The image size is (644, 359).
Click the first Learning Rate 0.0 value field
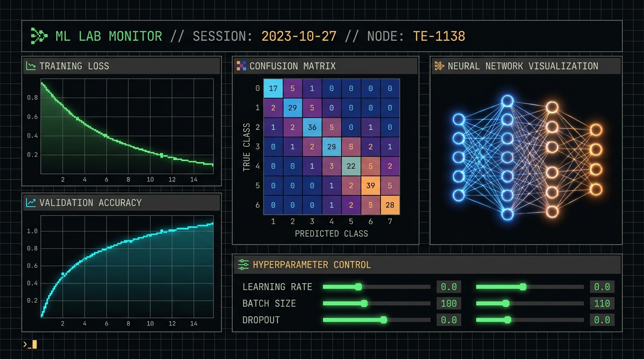click(x=449, y=287)
